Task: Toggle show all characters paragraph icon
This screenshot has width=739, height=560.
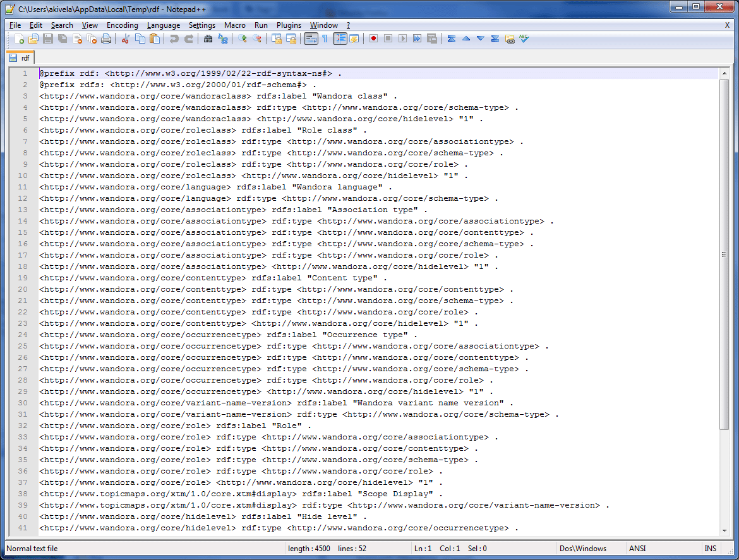Action: (x=323, y=39)
